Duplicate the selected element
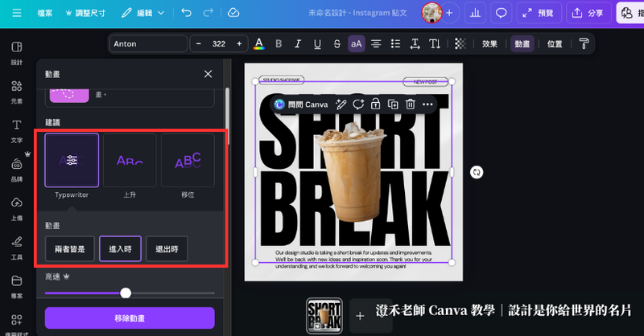Viewport: 644px width, 336px height. 393,104
